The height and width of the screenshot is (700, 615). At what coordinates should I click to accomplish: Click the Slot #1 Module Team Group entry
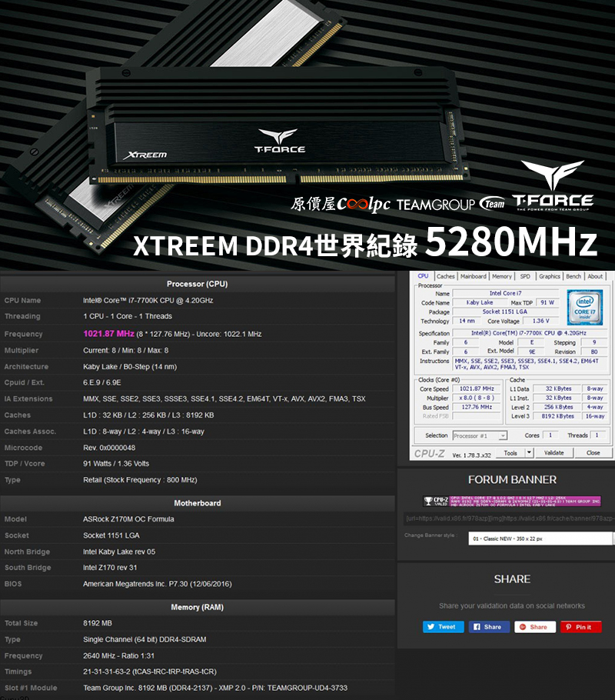215,688
